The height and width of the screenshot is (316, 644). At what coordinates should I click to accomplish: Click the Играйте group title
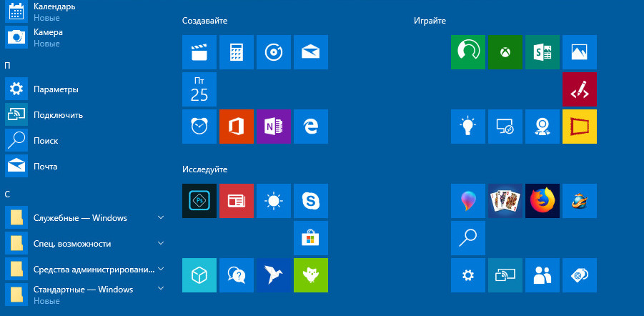430,21
